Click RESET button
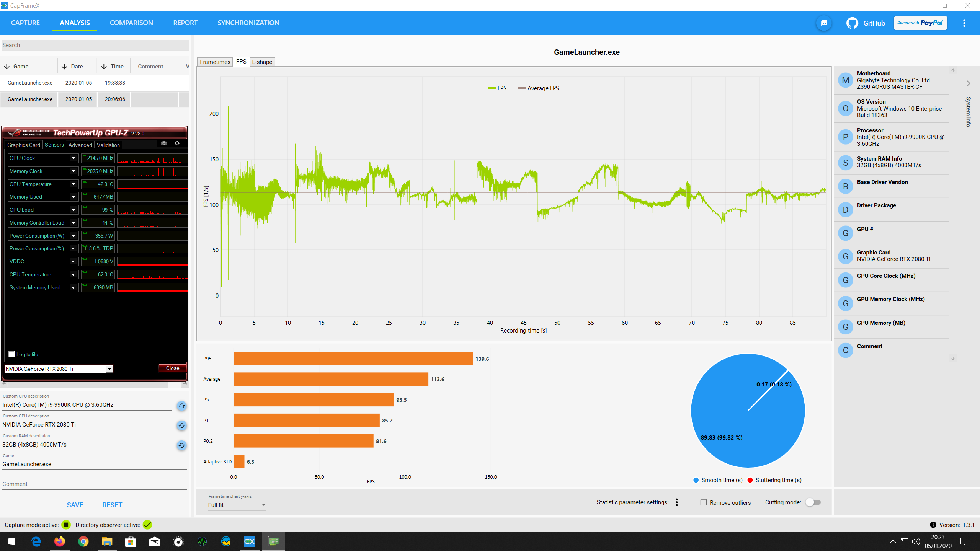This screenshot has width=980, height=551. (112, 505)
